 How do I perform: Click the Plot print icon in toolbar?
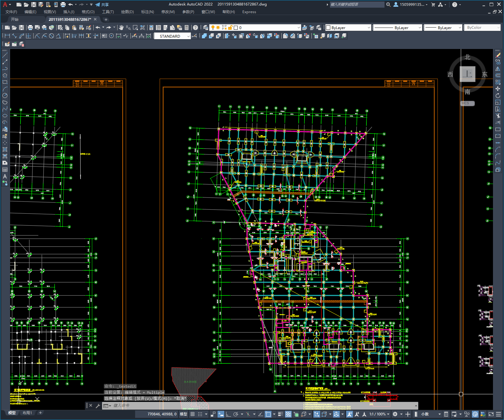pyautogui.click(x=30, y=28)
